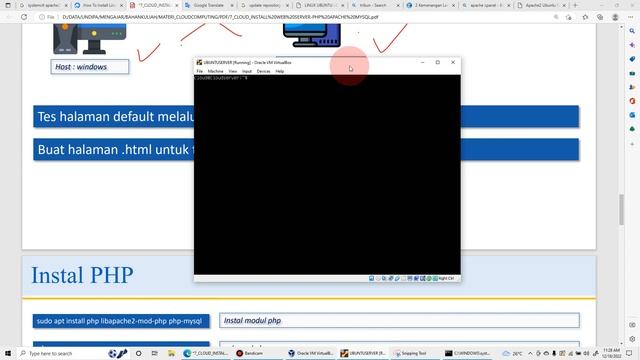Open the Machine menu in VirtualBox window

[216, 71]
